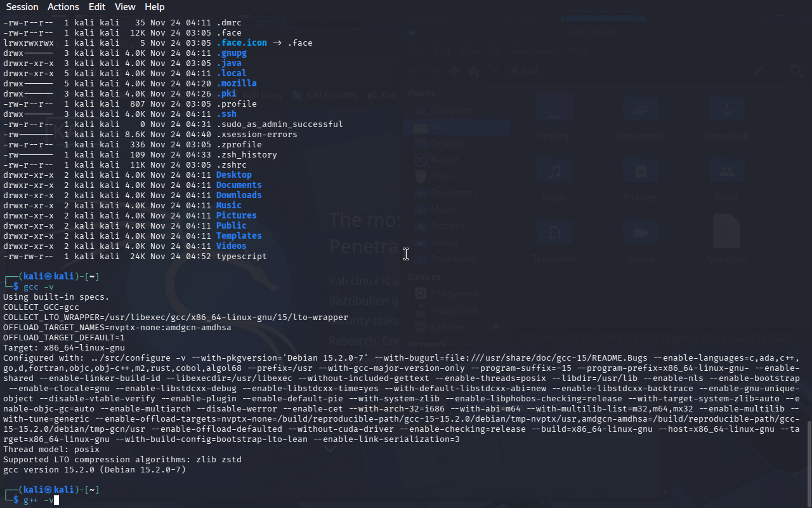812x508 pixels.
Task: Click the typescript file entry in listing
Action: [x=241, y=257]
